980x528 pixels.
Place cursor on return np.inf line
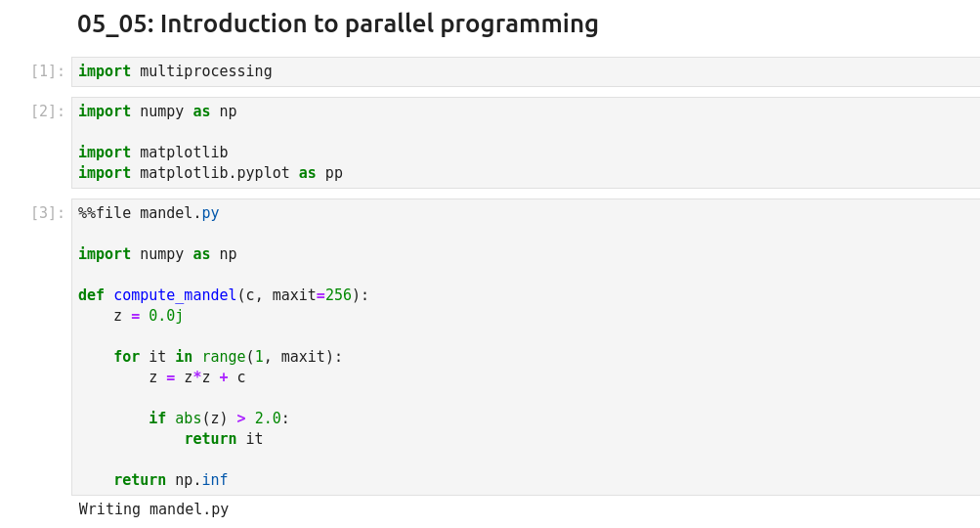pos(171,480)
